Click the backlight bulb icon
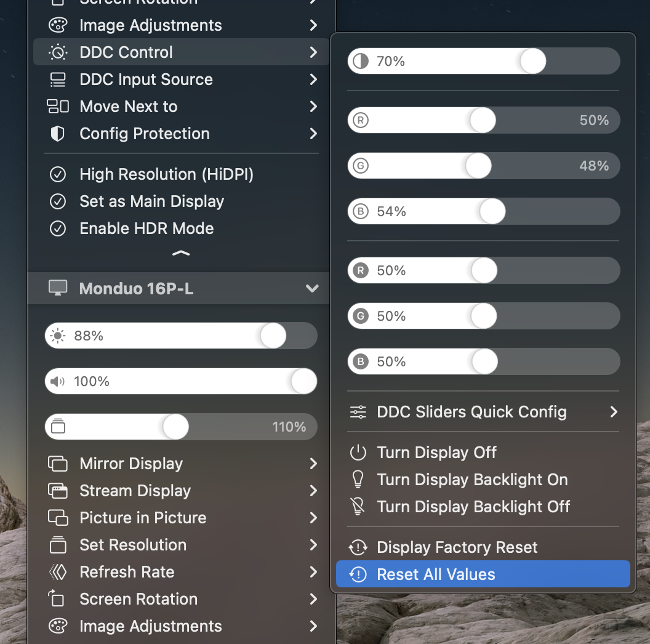Screen dimensions: 650x644 (x=358, y=479)
